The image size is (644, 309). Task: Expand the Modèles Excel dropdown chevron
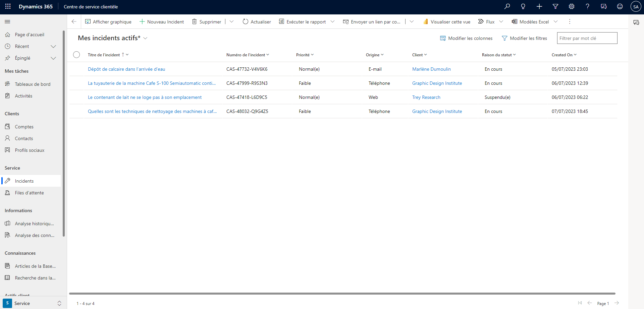tap(555, 21)
